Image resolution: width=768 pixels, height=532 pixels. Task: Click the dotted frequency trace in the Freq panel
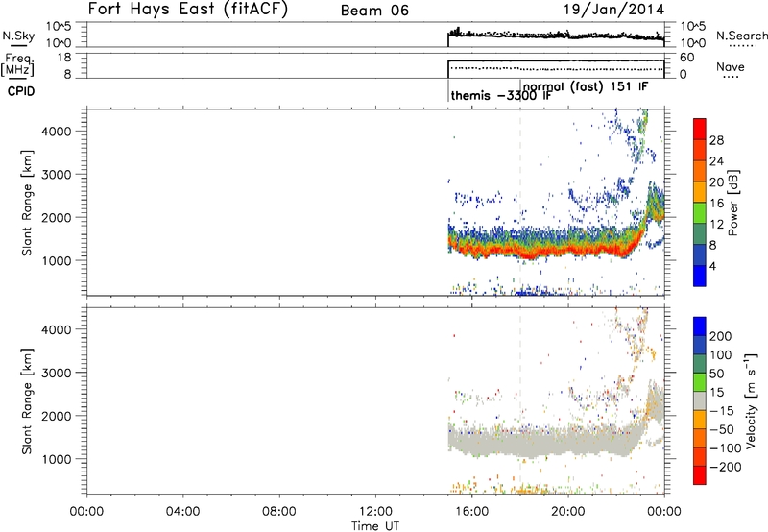coord(556,68)
